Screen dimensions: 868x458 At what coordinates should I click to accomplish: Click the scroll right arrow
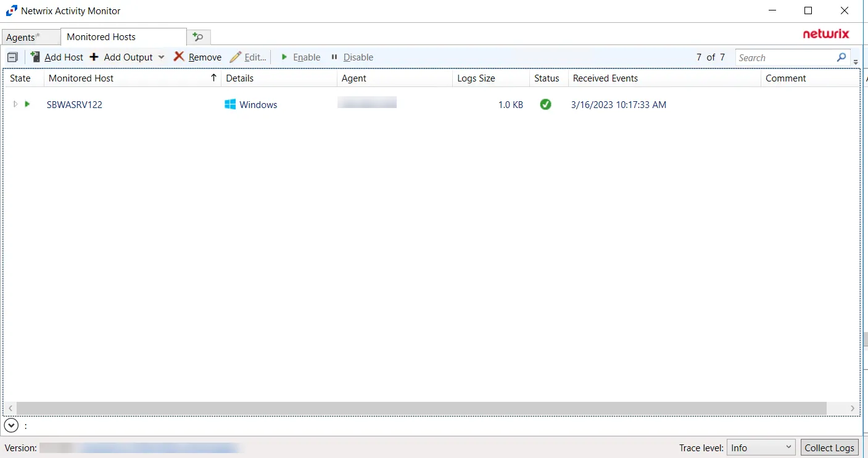point(853,408)
